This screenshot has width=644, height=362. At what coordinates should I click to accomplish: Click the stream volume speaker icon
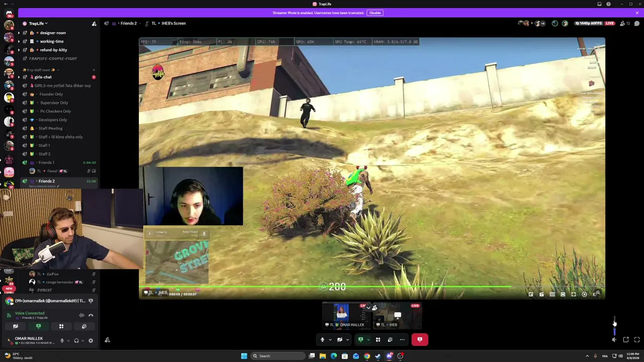pos(614,340)
